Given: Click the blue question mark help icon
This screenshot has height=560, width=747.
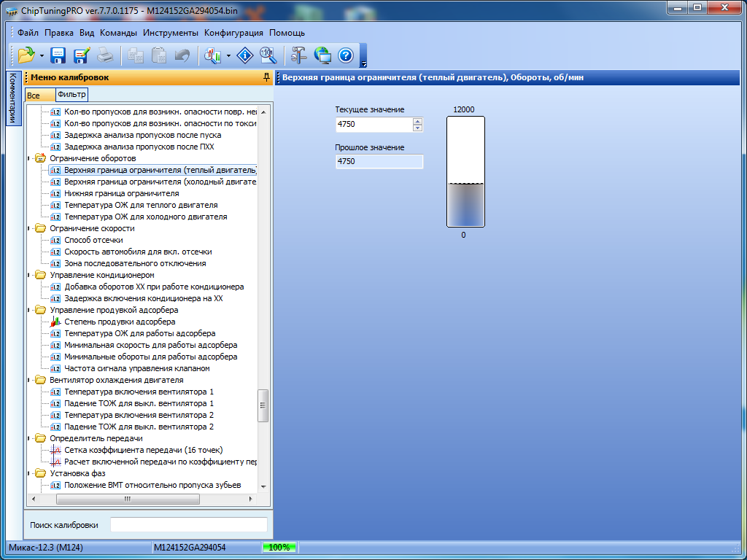Looking at the screenshot, I should tap(346, 55).
